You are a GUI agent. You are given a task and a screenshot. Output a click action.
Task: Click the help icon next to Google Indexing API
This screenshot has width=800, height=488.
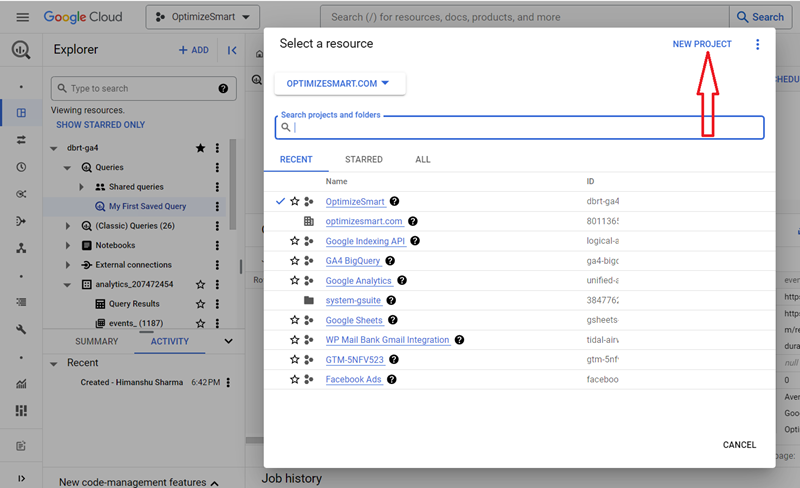click(x=415, y=241)
